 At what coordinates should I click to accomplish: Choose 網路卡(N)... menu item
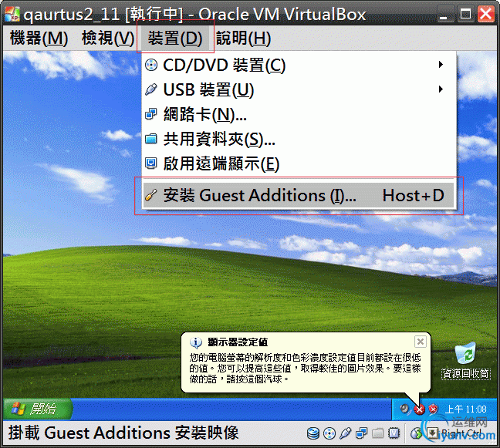(x=299, y=114)
